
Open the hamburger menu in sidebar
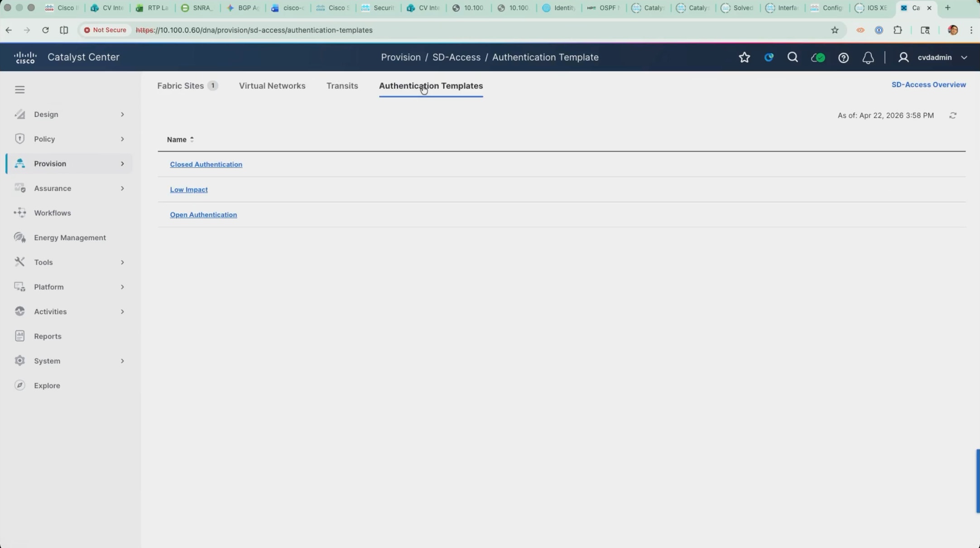tap(19, 89)
